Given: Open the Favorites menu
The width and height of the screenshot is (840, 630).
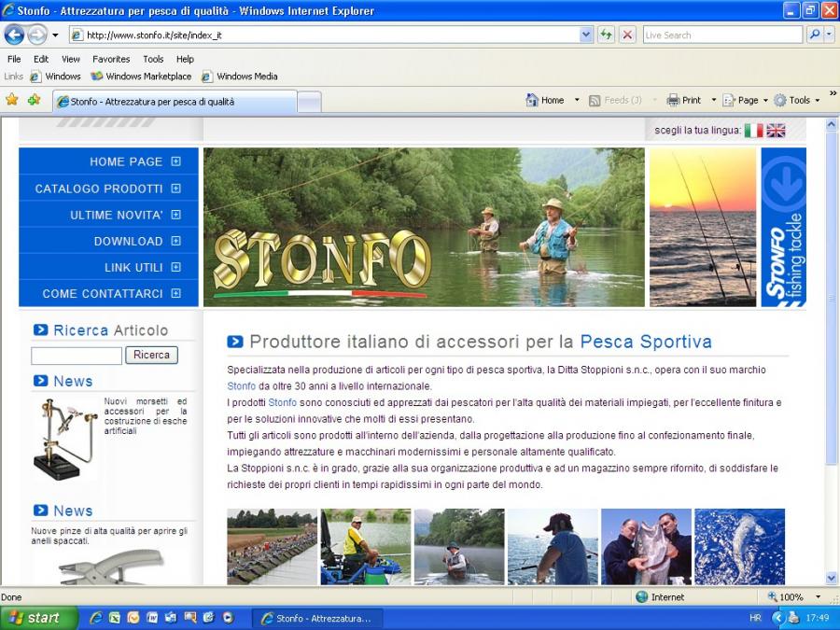Looking at the screenshot, I should [111, 59].
